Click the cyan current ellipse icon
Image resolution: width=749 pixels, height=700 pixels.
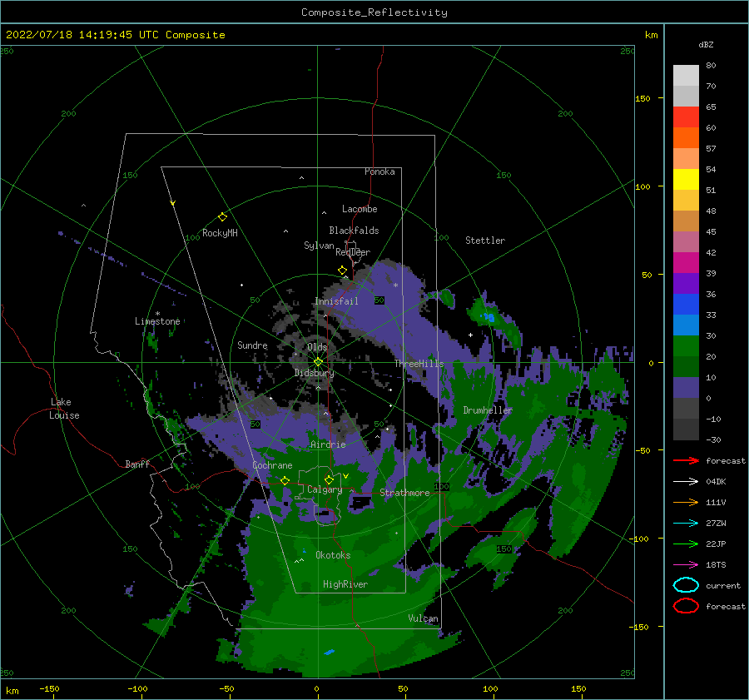[686, 585]
